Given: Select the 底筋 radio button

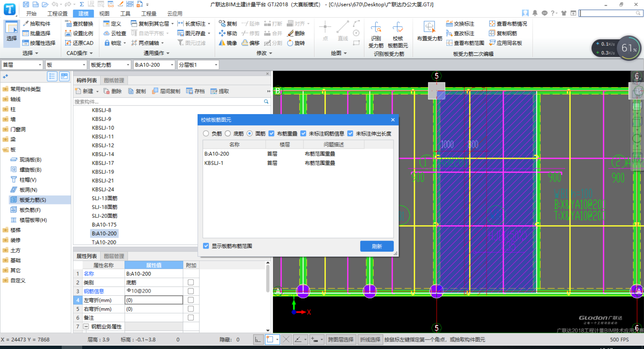Looking at the screenshot, I should tap(228, 134).
